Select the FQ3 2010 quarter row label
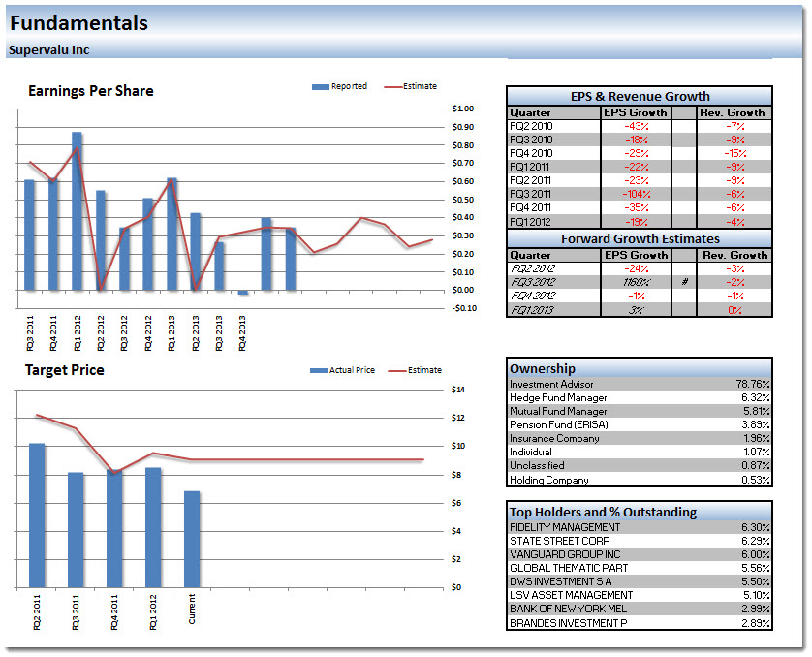 (531, 140)
